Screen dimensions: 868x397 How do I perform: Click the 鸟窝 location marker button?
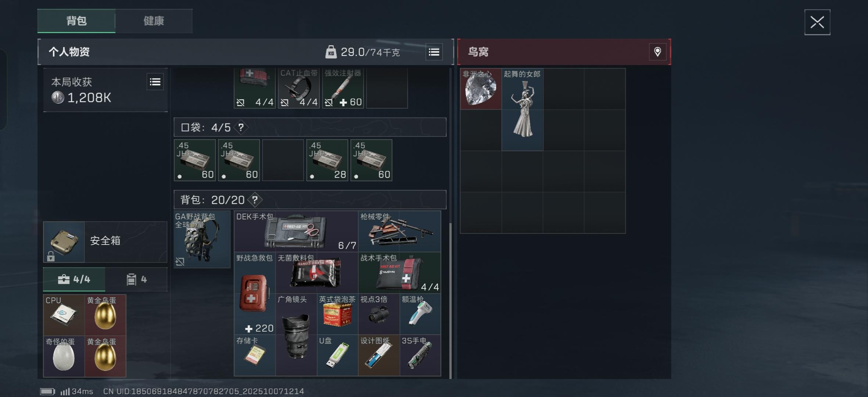click(657, 52)
